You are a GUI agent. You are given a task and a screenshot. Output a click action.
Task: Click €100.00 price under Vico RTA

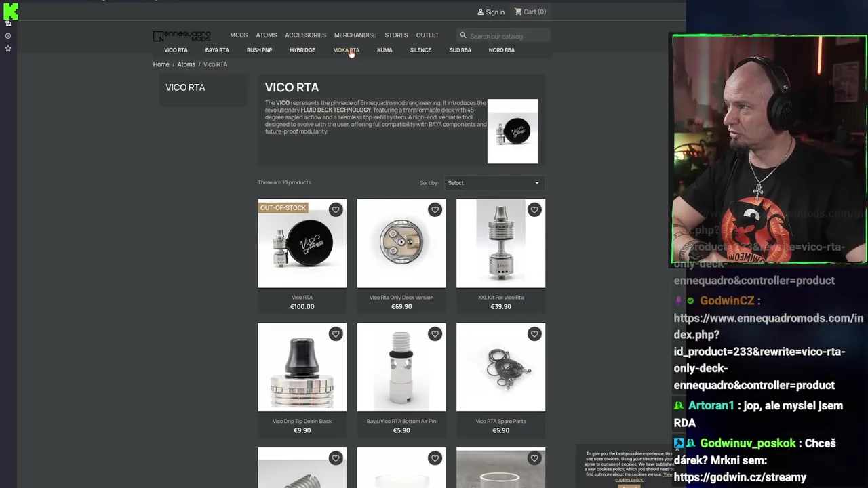[x=302, y=307]
